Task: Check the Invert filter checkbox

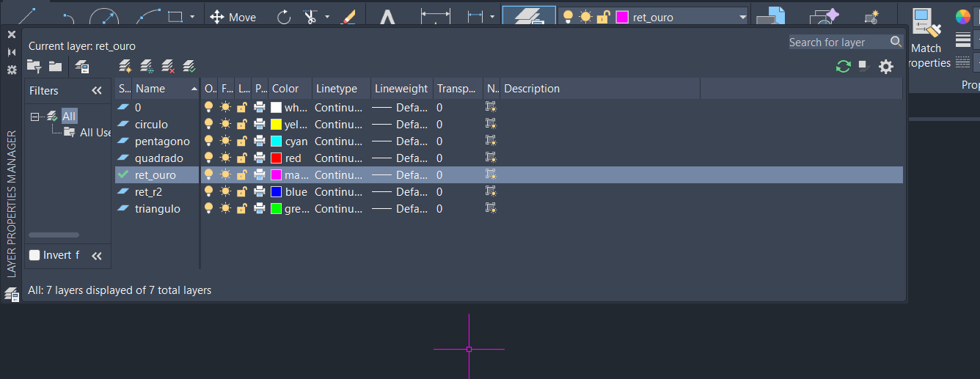Action: 34,255
